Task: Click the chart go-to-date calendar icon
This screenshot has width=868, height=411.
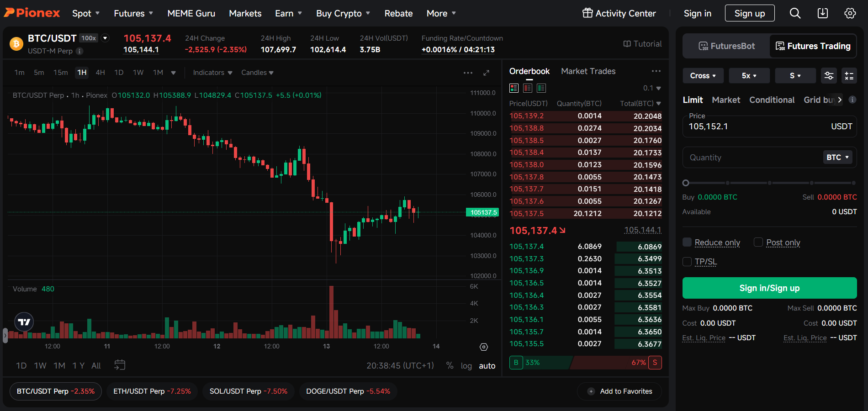Action: pyautogui.click(x=120, y=365)
